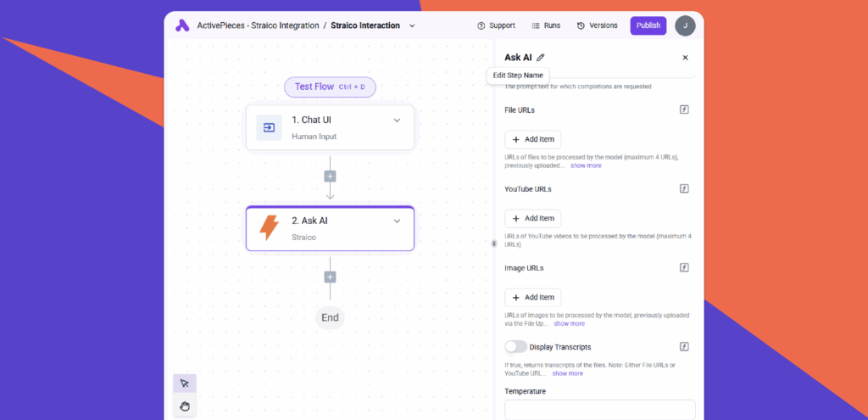The height and width of the screenshot is (420, 868).
Task: Toggle dynamic value for File URLs
Action: 684,109
